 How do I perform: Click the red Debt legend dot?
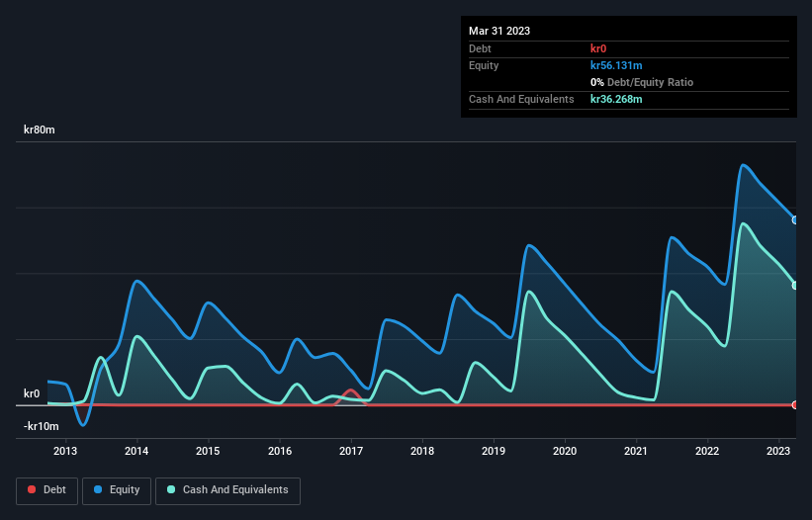point(32,489)
